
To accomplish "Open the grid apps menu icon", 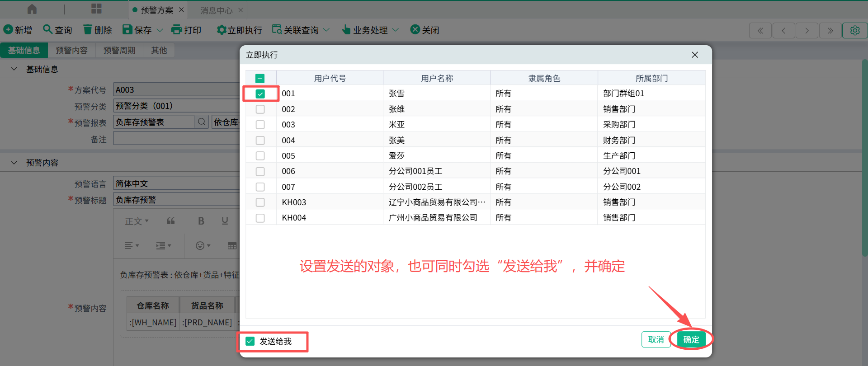I will pos(96,9).
